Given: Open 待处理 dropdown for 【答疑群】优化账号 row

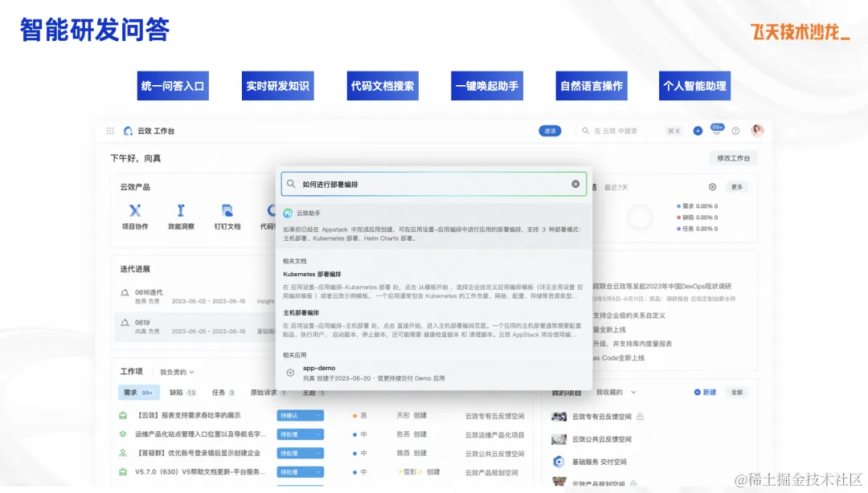Looking at the screenshot, I should pyautogui.click(x=300, y=453).
